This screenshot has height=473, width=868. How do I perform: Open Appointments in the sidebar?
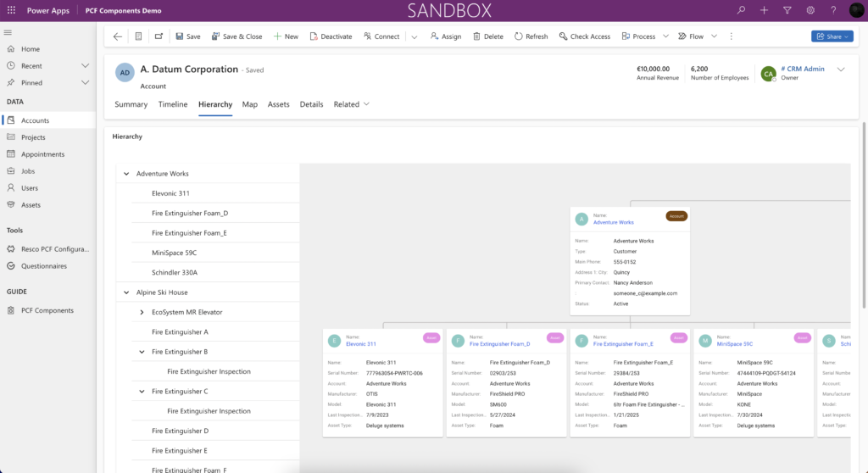tap(47, 154)
